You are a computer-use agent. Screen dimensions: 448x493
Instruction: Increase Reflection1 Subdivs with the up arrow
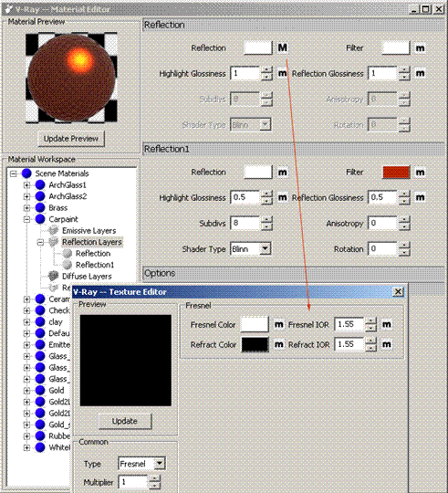(x=266, y=220)
